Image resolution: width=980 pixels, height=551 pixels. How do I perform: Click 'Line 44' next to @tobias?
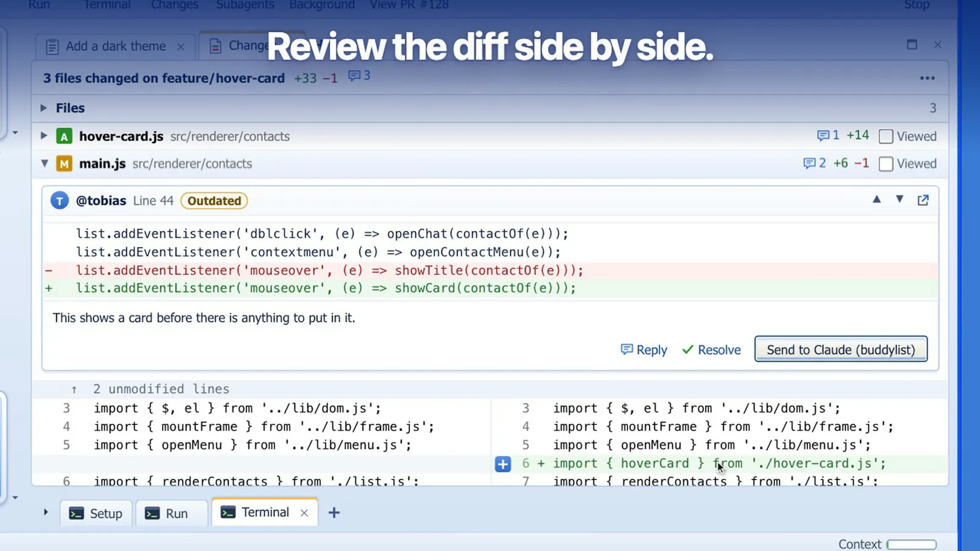[x=153, y=201]
